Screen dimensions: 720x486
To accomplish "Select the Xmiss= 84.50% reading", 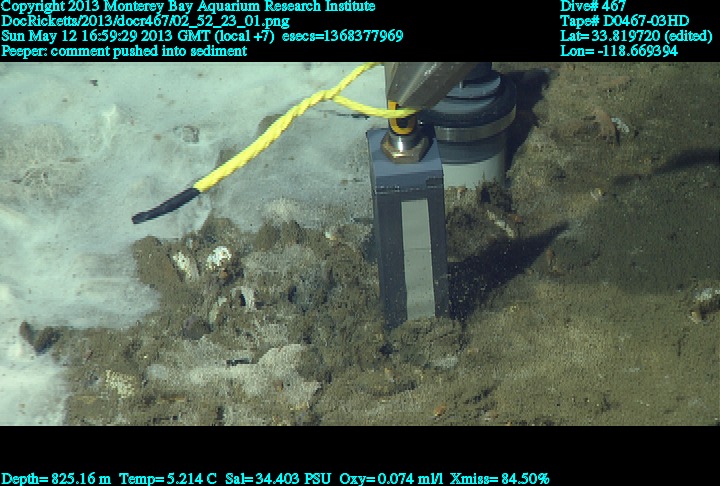I will pos(498,479).
